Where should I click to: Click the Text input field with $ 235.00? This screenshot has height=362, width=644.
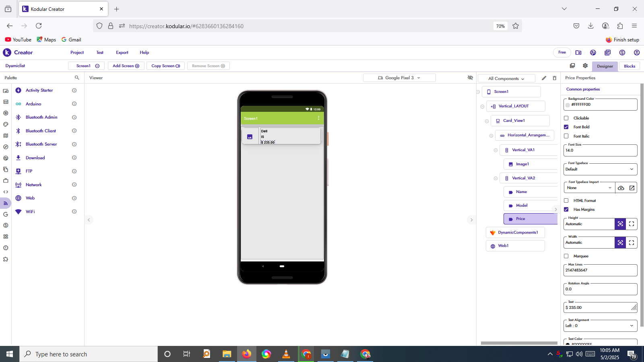click(x=597, y=308)
